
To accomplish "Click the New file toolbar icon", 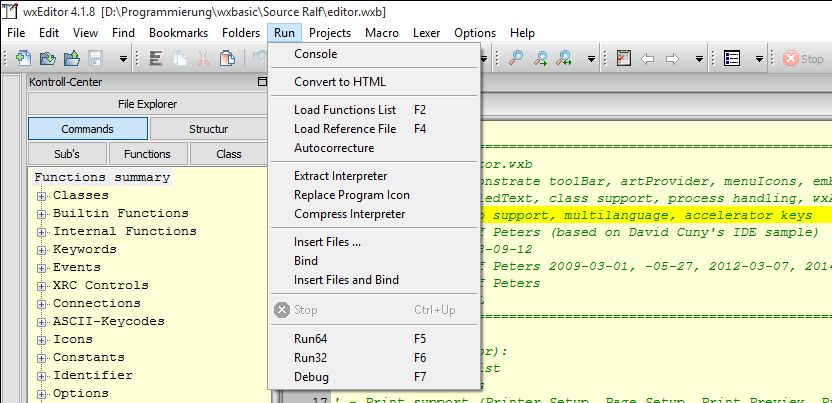I will 24,59.
